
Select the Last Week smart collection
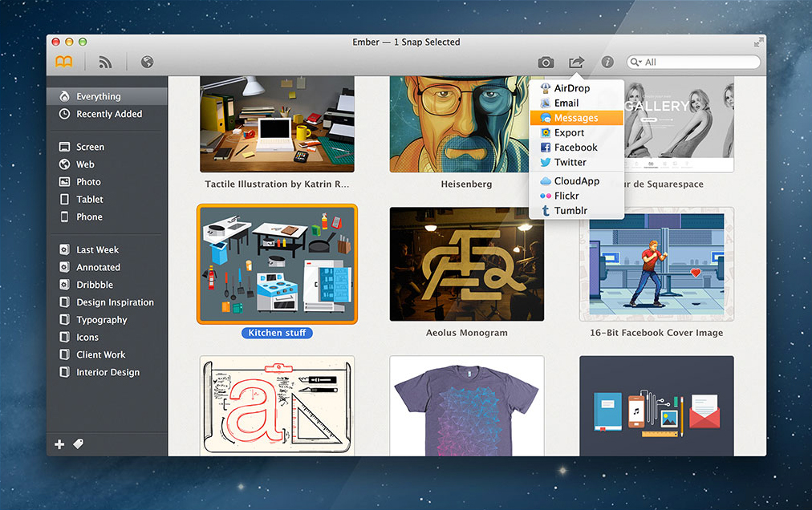point(107,250)
